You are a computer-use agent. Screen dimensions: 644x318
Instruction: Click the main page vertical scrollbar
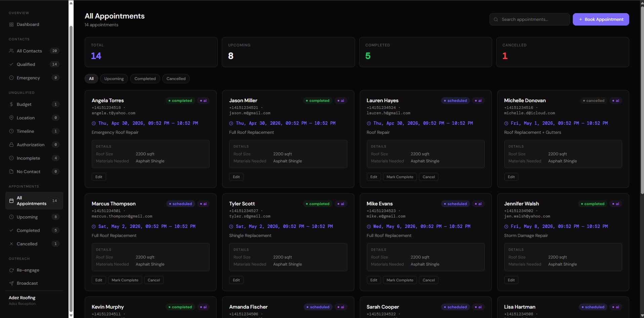[x=642, y=101]
